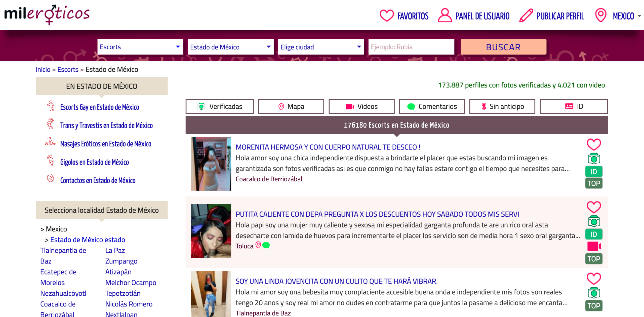Click verified camera icon on MORENITA listing
The width and height of the screenshot is (644, 317).
(x=594, y=159)
